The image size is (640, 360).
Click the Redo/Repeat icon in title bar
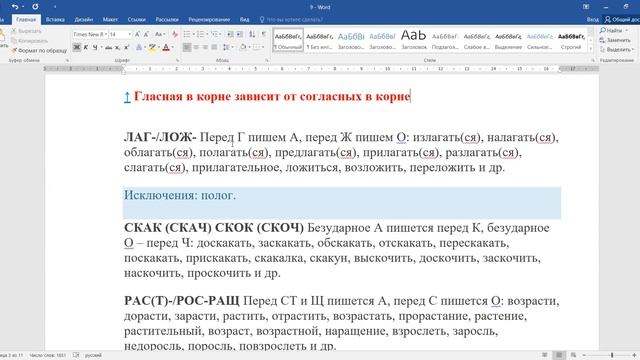35,7
